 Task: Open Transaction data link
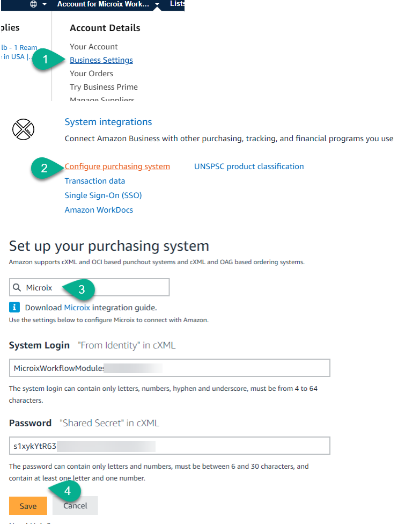click(x=95, y=181)
